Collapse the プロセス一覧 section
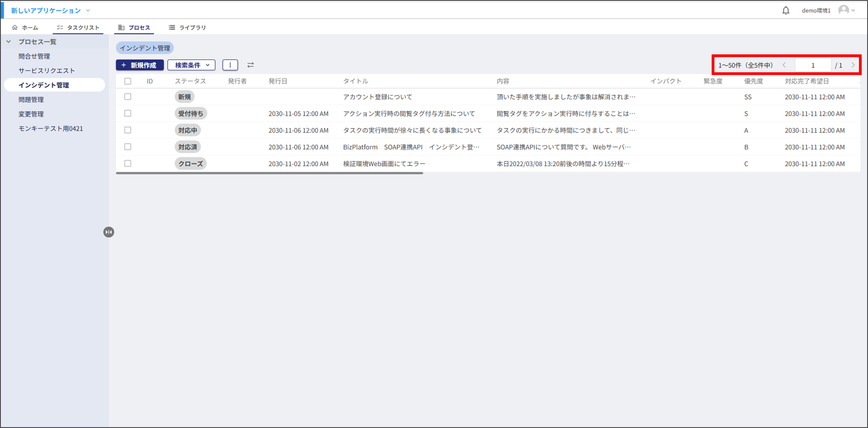This screenshot has height=428, width=868. coord(9,41)
